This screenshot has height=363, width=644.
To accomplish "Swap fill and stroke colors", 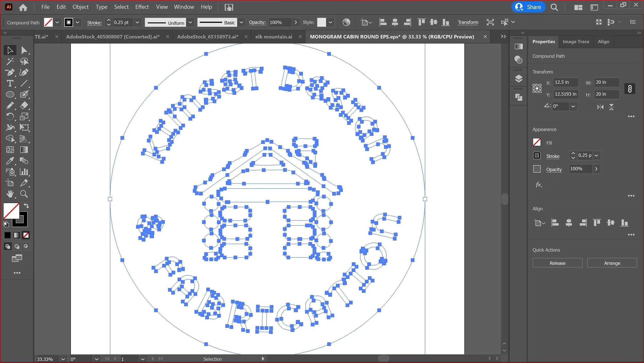I will 26,206.
